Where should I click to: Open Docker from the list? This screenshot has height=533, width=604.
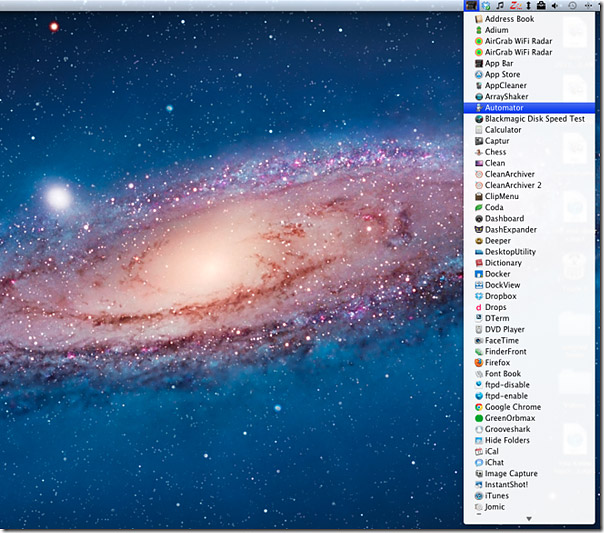[529, 274]
